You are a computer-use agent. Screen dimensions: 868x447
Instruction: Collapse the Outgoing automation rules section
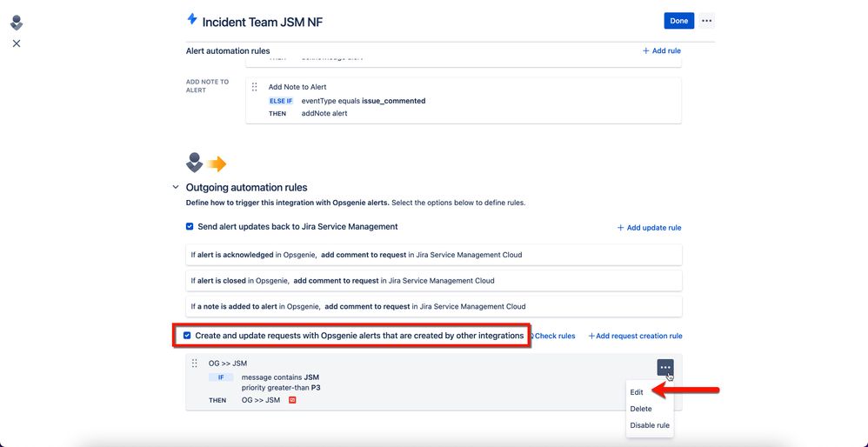coord(176,188)
